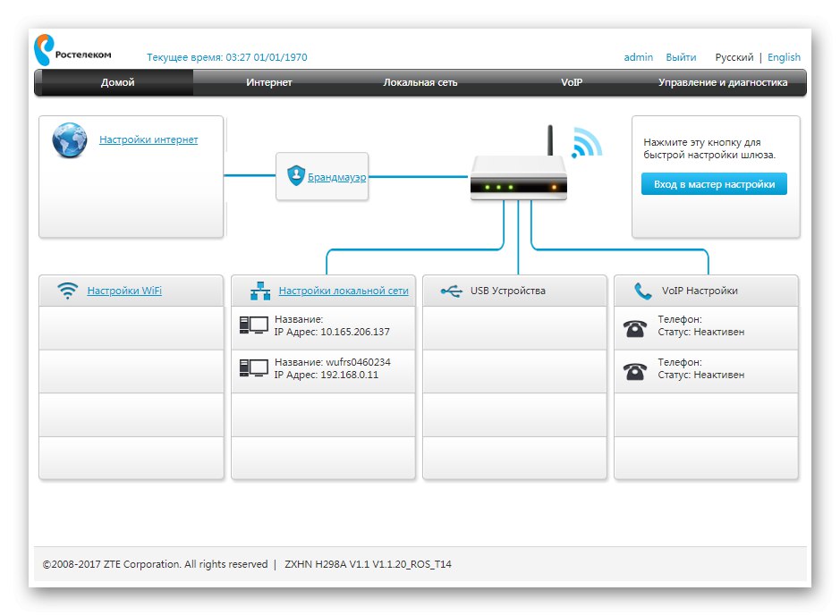Image resolution: width=840 pixels, height=616 pixels.
Task: Open Настройки WiFi link
Action: (124, 291)
